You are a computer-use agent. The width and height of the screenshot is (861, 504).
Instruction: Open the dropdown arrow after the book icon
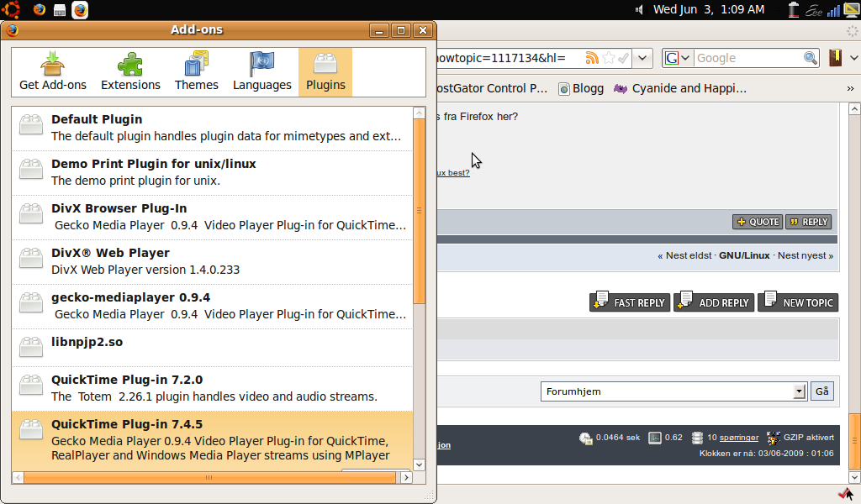click(x=854, y=58)
